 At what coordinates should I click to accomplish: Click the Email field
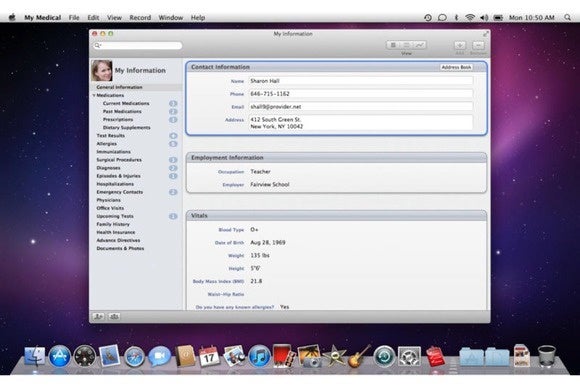click(x=361, y=107)
